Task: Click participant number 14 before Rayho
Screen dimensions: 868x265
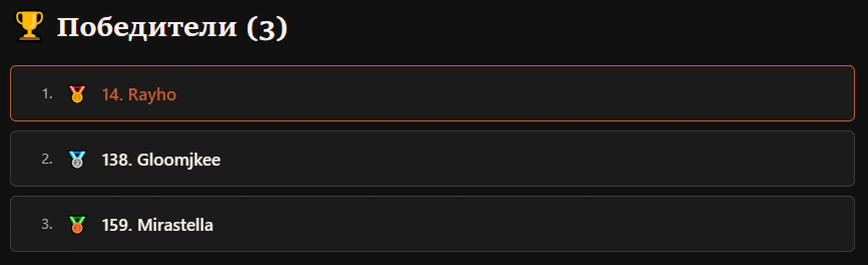Action: coord(112,95)
